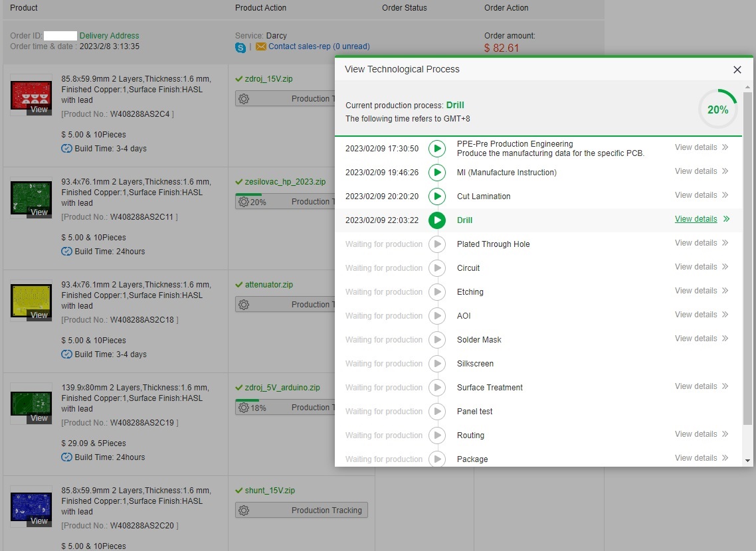Viewport: 756px width, 551px height.
Task: Click the grey play icon beside Etching
Action: pyautogui.click(x=437, y=292)
